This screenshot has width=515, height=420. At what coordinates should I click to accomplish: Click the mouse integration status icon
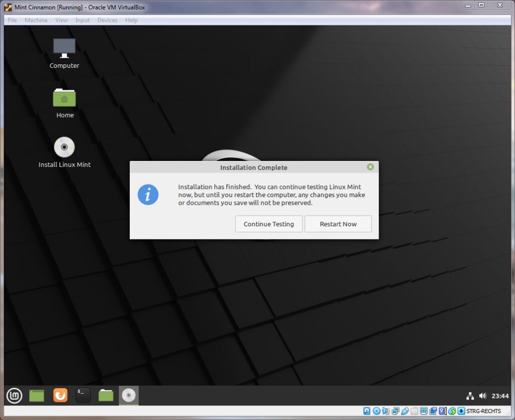tap(452, 411)
